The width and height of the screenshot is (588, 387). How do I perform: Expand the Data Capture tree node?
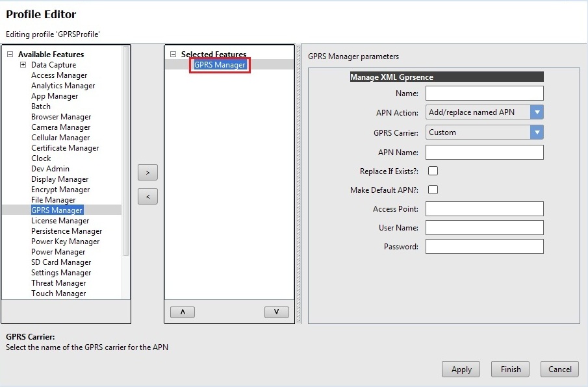23,65
